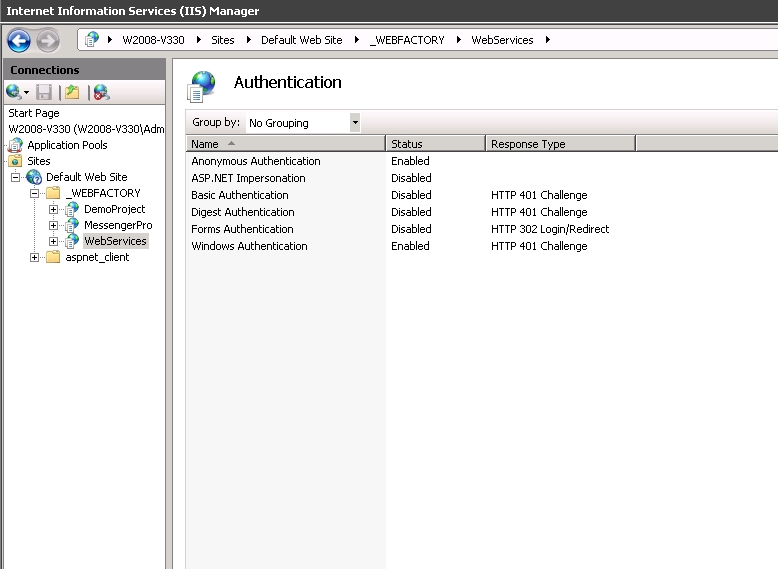Select the Anonymous Authentication entry

[255, 161]
